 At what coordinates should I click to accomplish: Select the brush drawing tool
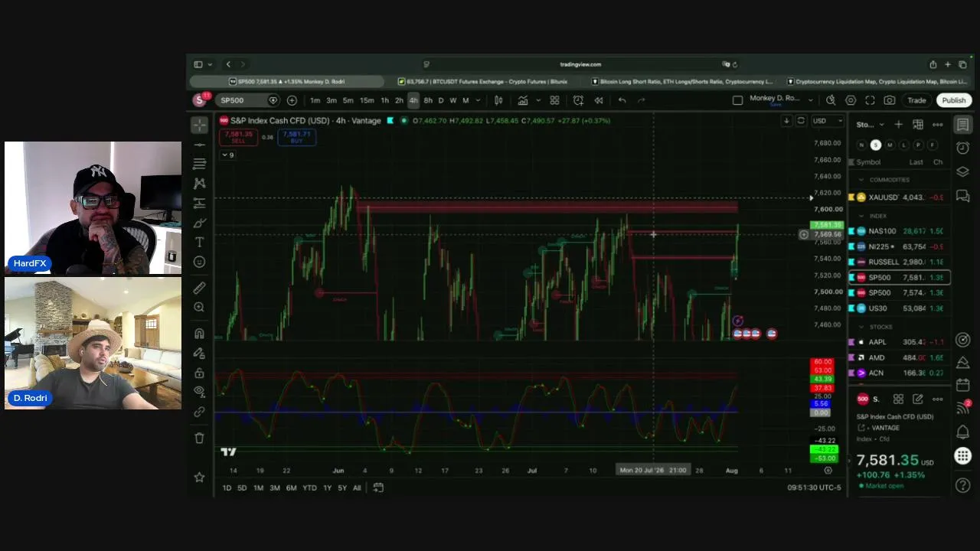click(200, 223)
